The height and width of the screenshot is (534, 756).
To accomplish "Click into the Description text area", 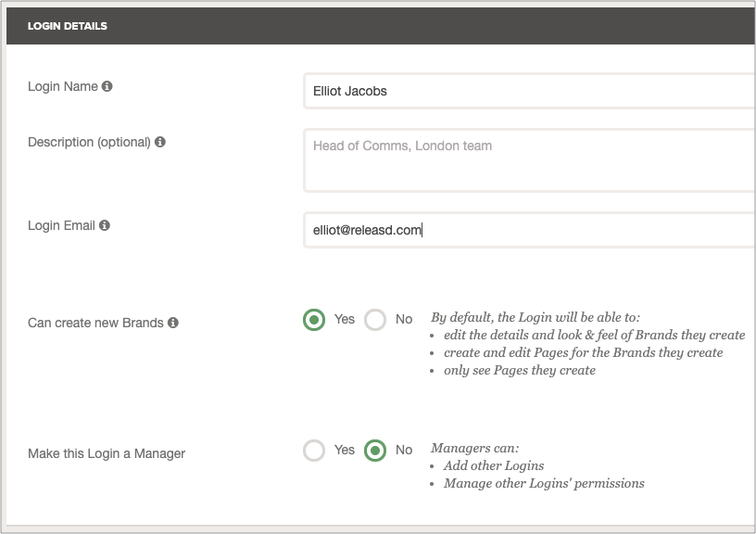I will pos(528,159).
